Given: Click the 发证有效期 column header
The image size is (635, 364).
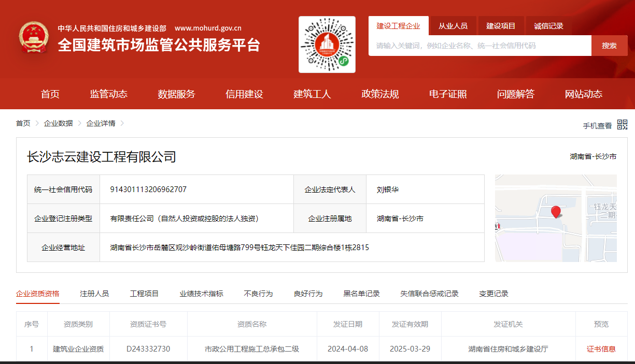Looking at the screenshot, I should tap(410, 324).
